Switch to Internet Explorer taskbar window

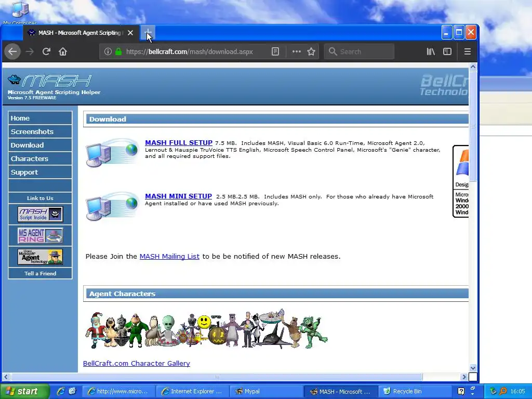coord(192,391)
